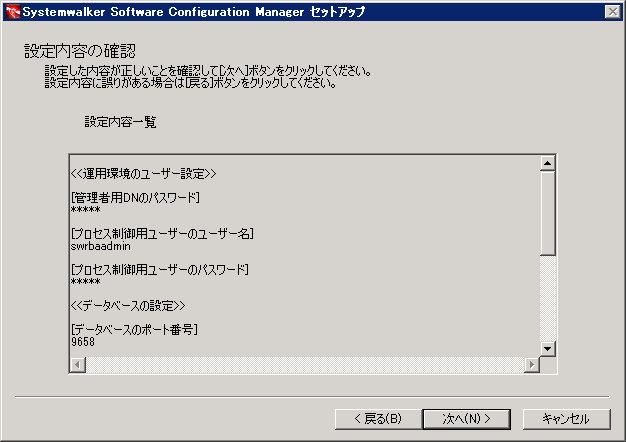This screenshot has height=442, width=626.
Task: Click the Systemwalker title bar icon
Action: [x=13, y=12]
